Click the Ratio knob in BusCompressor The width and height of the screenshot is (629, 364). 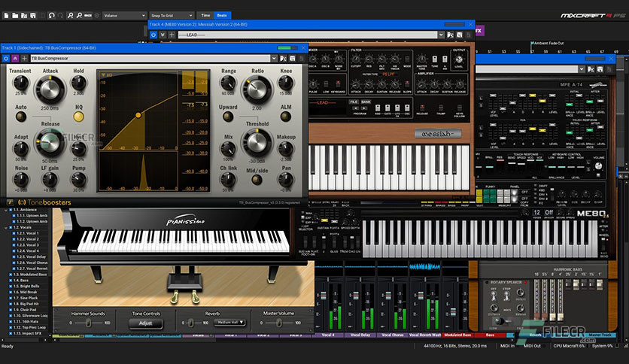coord(257,89)
